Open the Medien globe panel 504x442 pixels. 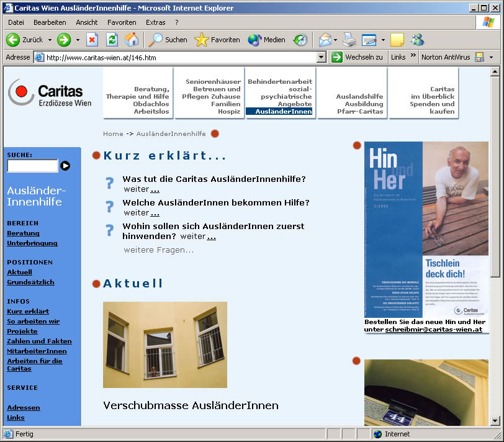tap(254, 40)
